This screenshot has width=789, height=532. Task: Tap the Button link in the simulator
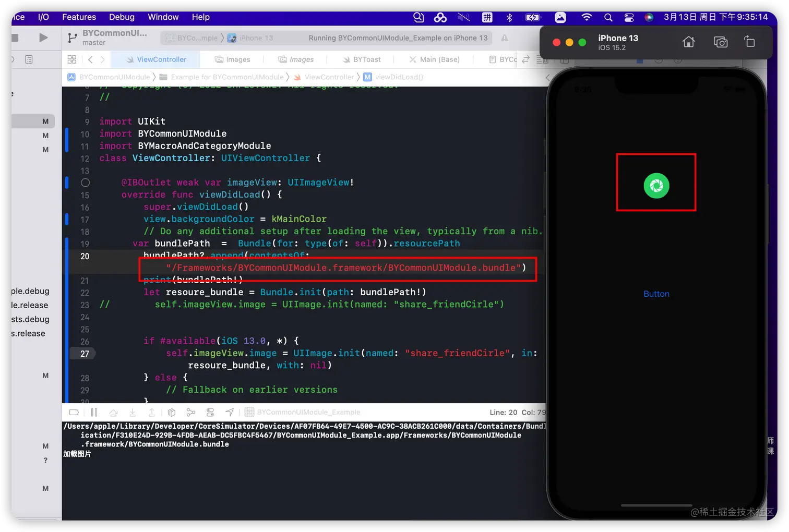coord(656,294)
